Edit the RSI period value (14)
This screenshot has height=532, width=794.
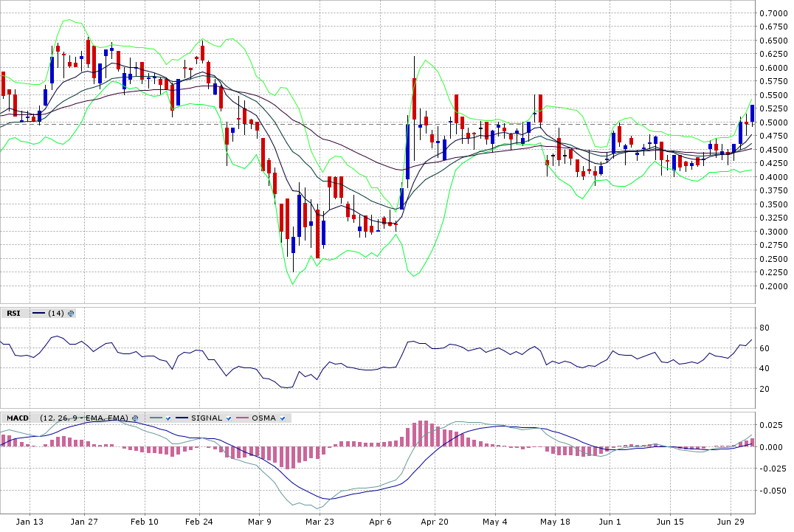pos(55,314)
